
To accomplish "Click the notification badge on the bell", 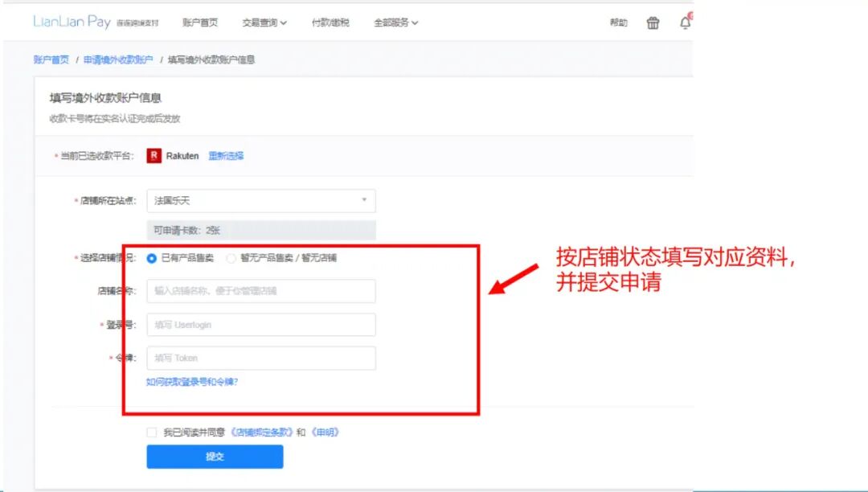I will coord(690,15).
